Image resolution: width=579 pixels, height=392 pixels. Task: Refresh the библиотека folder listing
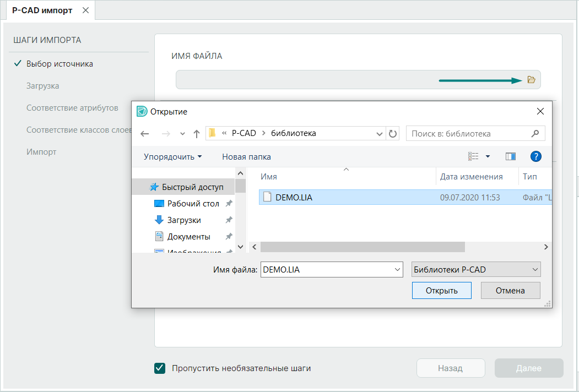[x=393, y=134]
